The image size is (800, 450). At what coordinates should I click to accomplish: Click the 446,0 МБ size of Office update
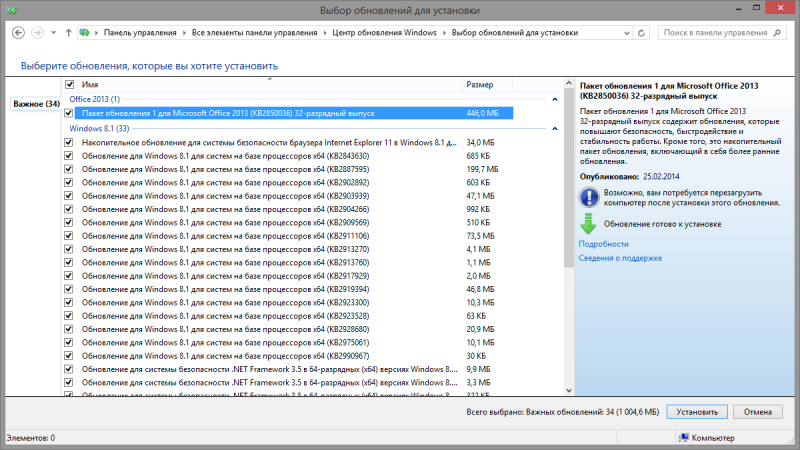click(x=482, y=113)
